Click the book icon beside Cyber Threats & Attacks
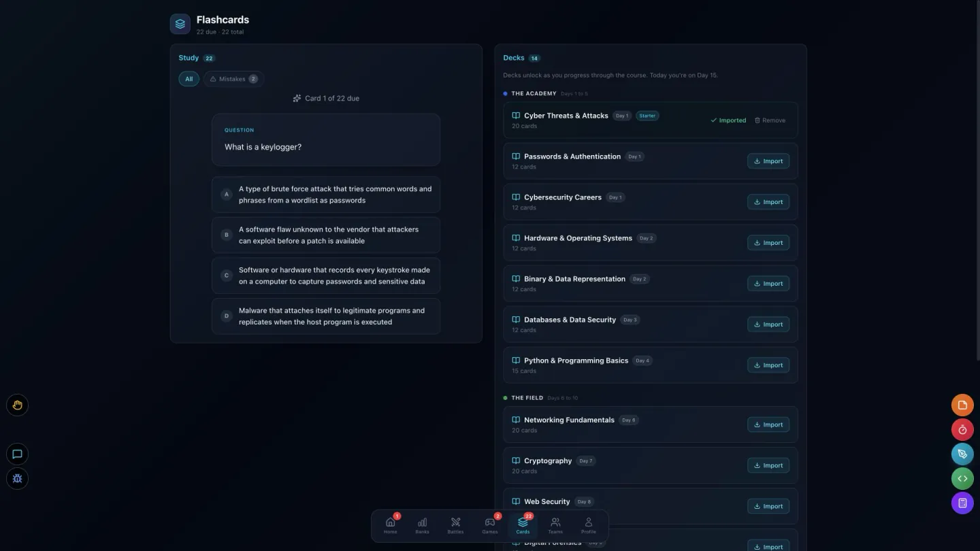The height and width of the screenshot is (551, 980). [x=516, y=116]
